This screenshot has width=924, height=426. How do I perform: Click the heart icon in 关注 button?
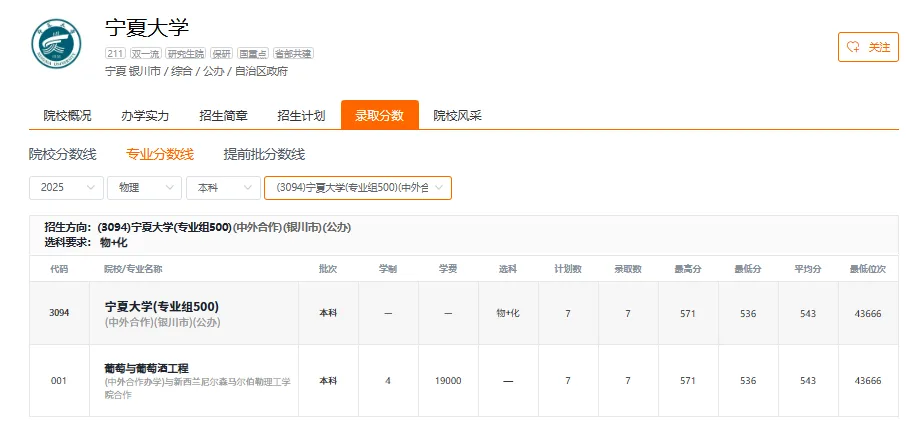click(x=853, y=47)
